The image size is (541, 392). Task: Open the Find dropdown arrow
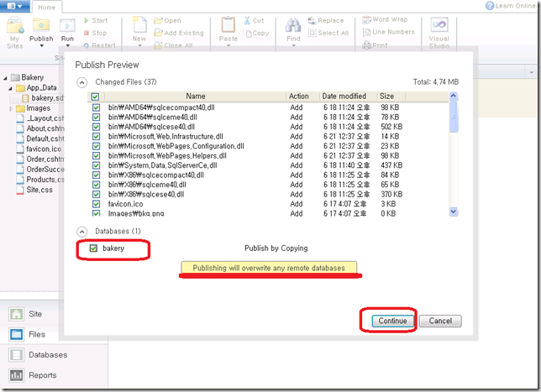[294, 45]
